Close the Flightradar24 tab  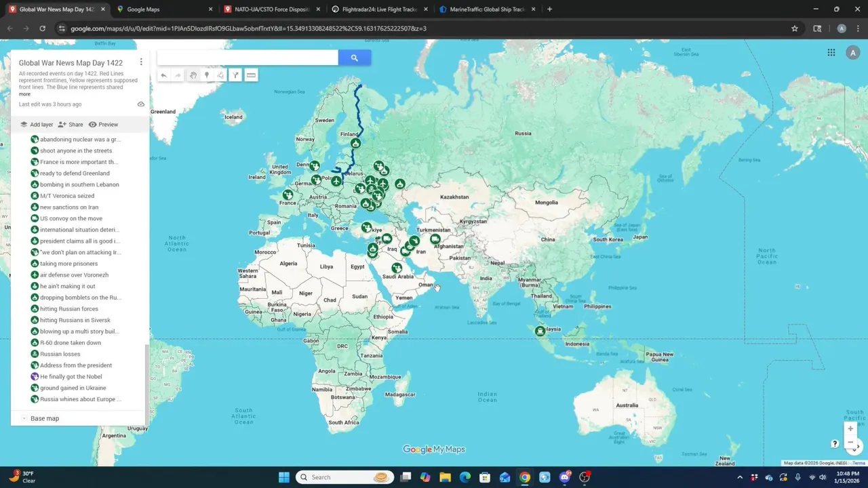pos(426,9)
